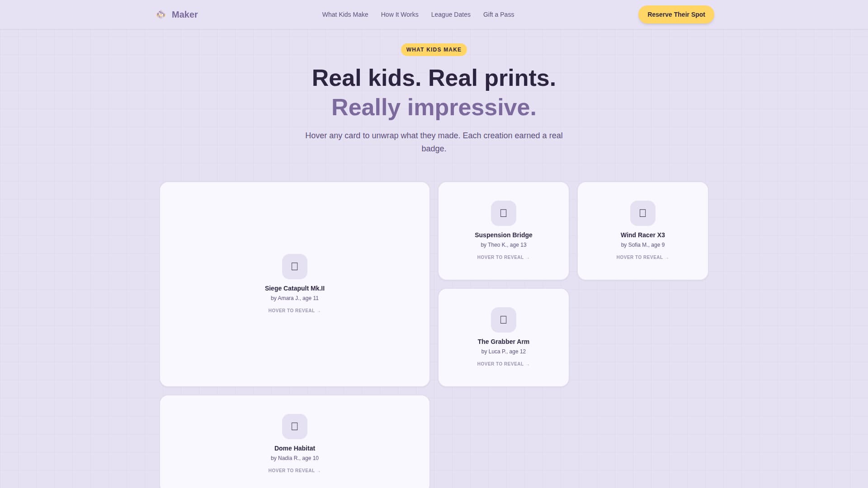Select the Suspension Bridge title
This screenshot has width=868, height=488.
click(x=504, y=235)
